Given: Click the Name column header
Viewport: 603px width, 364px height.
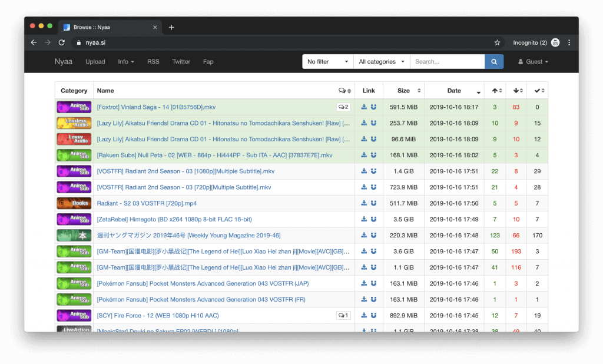Looking at the screenshot, I should (x=105, y=91).
